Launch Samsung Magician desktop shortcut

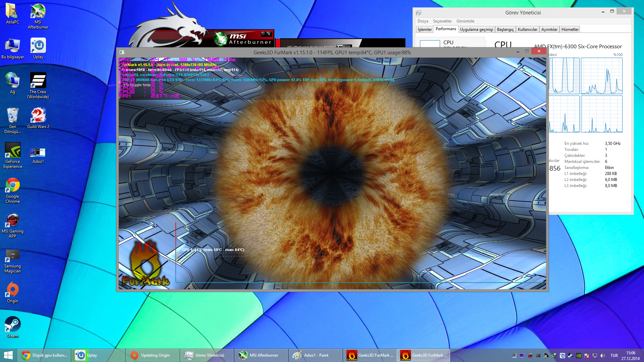(x=12, y=261)
